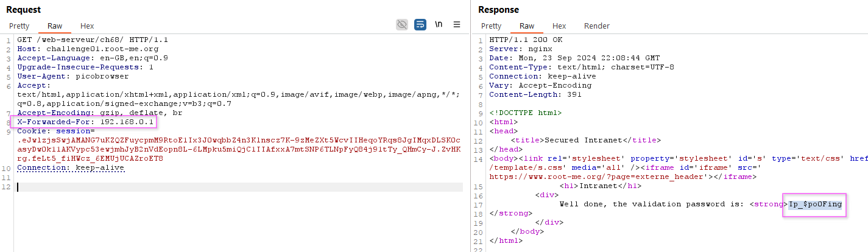Open the Request Hex tab

click(87, 26)
